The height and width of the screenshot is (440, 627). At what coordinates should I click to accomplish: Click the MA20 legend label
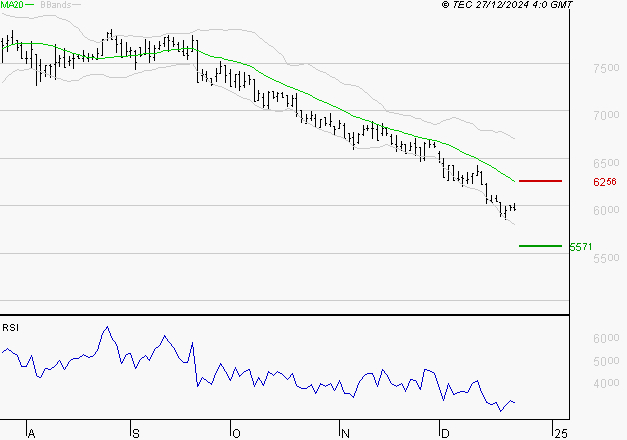point(12,4)
